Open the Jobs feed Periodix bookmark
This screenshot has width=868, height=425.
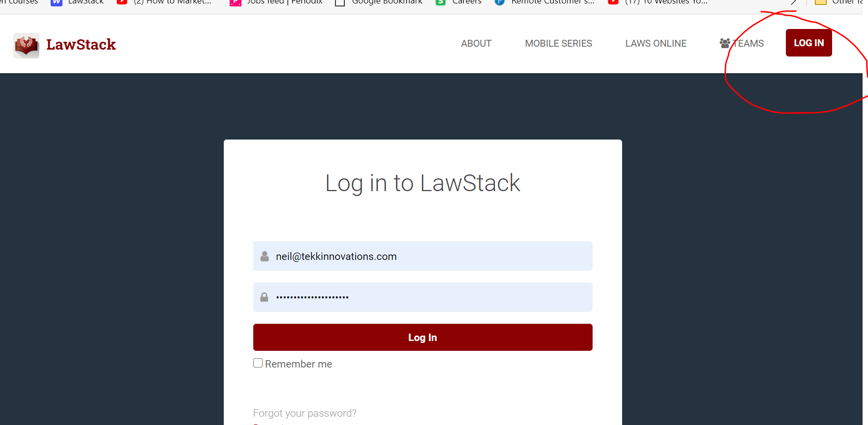click(x=276, y=2)
